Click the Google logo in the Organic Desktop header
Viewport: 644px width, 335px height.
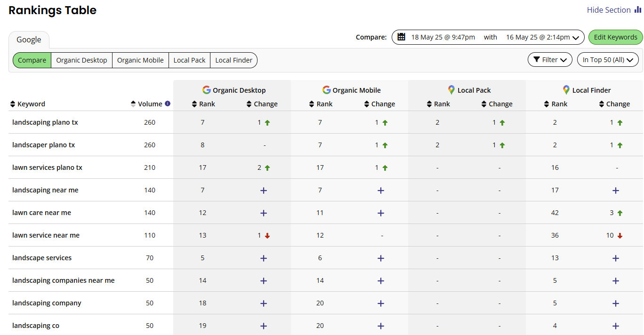coord(207,89)
